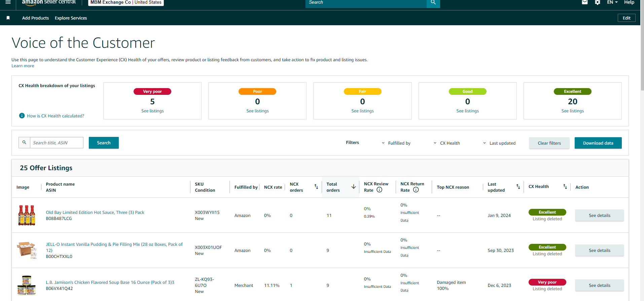The width and height of the screenshot is (644, 301).
Task: Click the Search title, ASIN input field
Action: coord(57,143)
